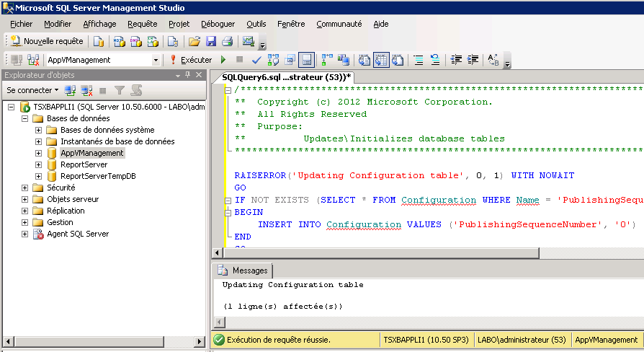Select the SQLQuery6.sql tab
This screenshot has width=644, height=352.
pos(286,77)
